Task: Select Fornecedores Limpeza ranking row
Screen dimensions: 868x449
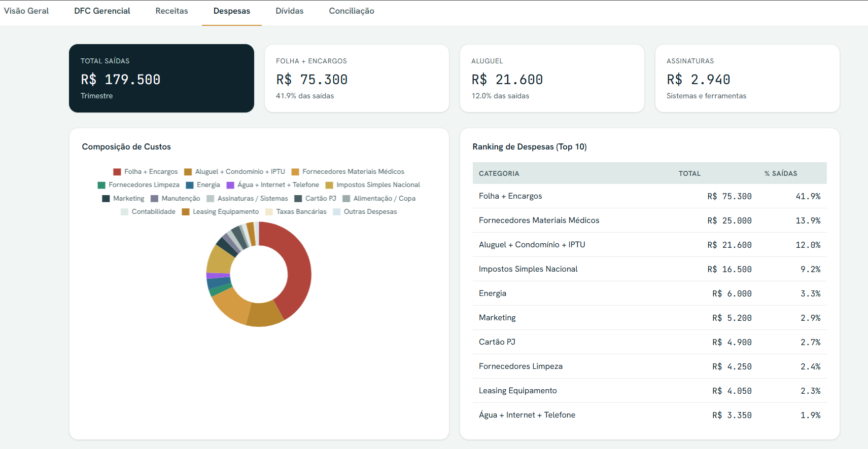Action: pyautogui.click(x=649, y=366)
